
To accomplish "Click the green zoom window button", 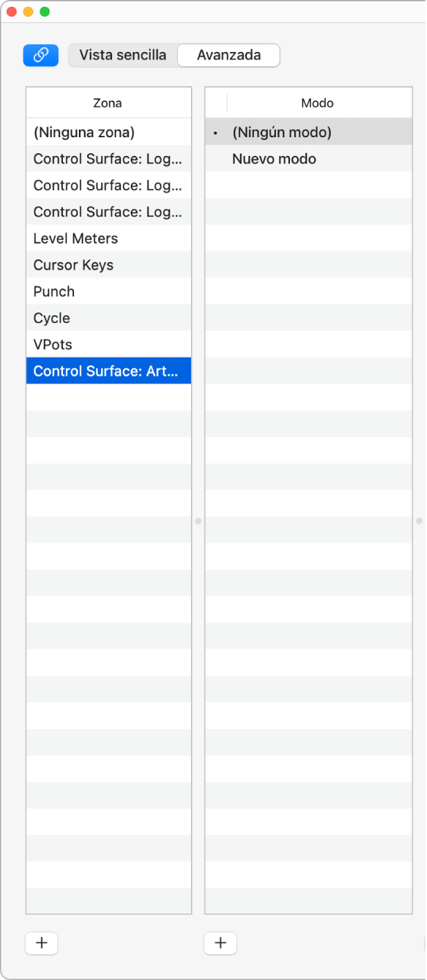I will (45, 12).
